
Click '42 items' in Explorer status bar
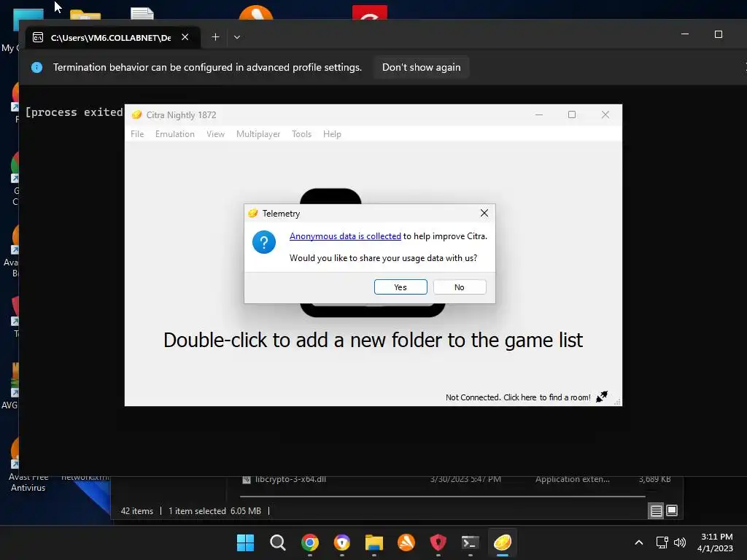coord(136,511)
